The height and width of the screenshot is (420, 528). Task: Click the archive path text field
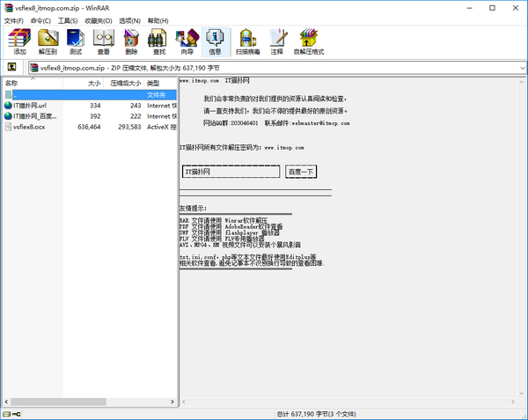(276, 68)
